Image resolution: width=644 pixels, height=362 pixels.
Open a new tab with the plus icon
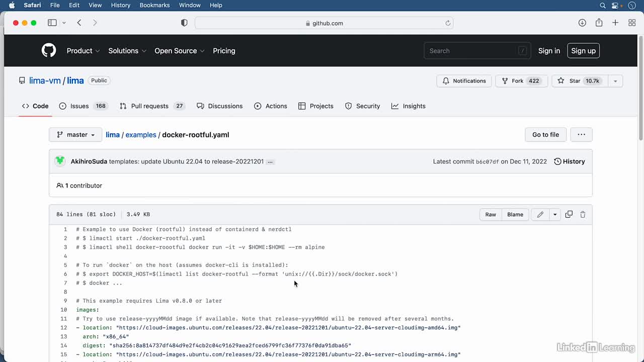615,23
